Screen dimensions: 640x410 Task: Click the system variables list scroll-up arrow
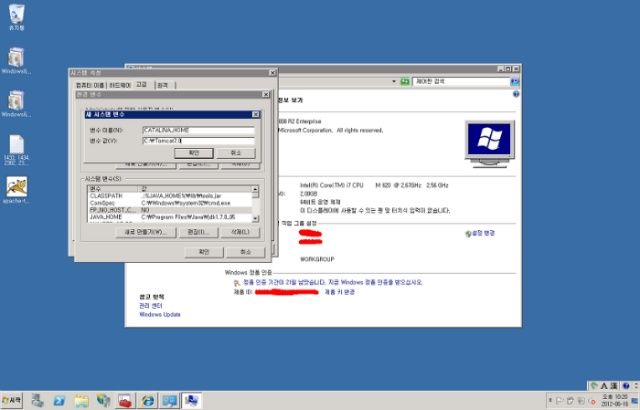[255, 189]
